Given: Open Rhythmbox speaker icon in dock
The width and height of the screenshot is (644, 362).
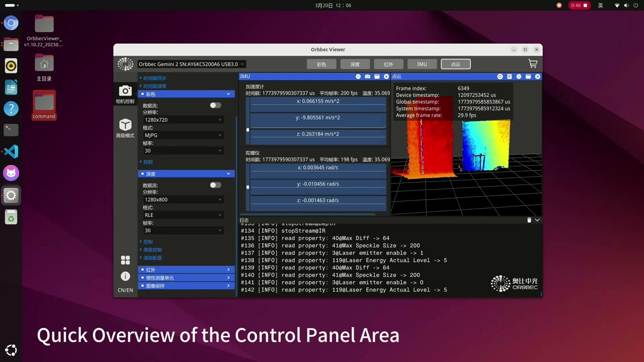Looking at the screenshot, I should pyautogui.click(x=11, y=65).
